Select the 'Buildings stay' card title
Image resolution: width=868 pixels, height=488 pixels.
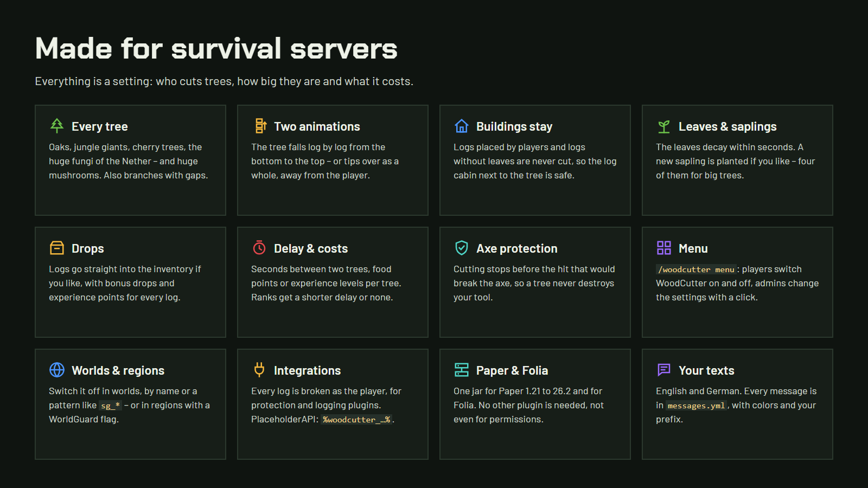tap(514, 126)
